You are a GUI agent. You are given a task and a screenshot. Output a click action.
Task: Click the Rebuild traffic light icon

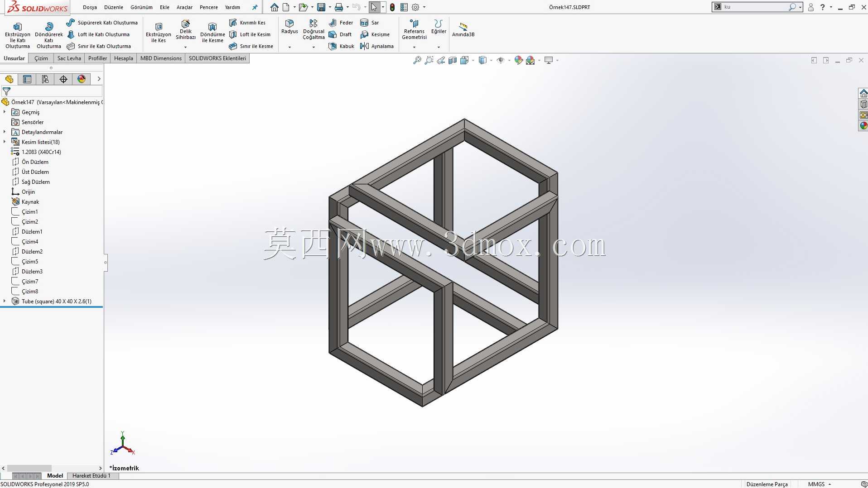(x=392, y=7)
